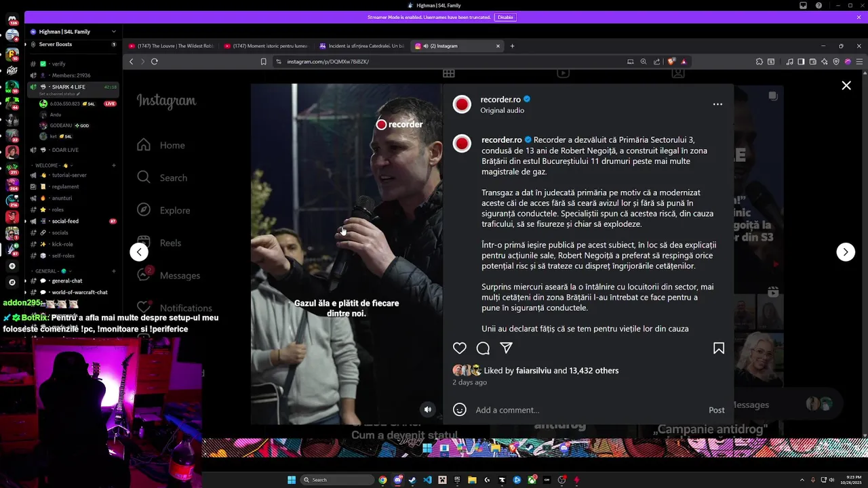Open the Discord inbox icon in title bar
Viewport: 868px width, 488px height.
click(x=803, y=5)
